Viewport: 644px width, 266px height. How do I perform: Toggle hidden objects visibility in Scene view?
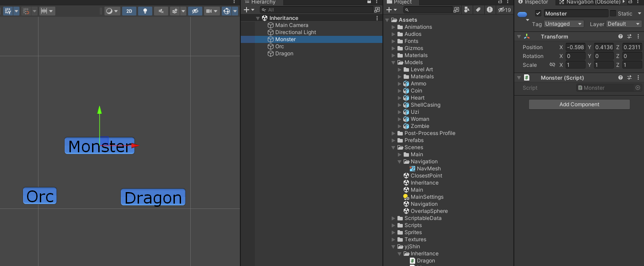[x=195, y=11]
